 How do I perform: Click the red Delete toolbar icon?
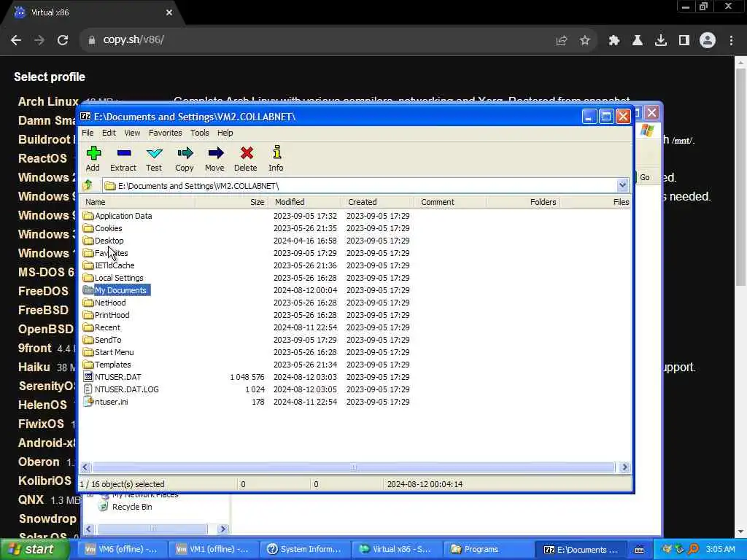246,158
